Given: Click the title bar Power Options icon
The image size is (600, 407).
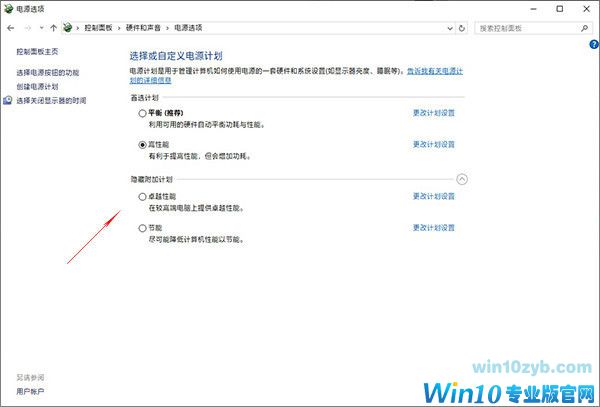Looking at the screenshot, I should 8,8.
